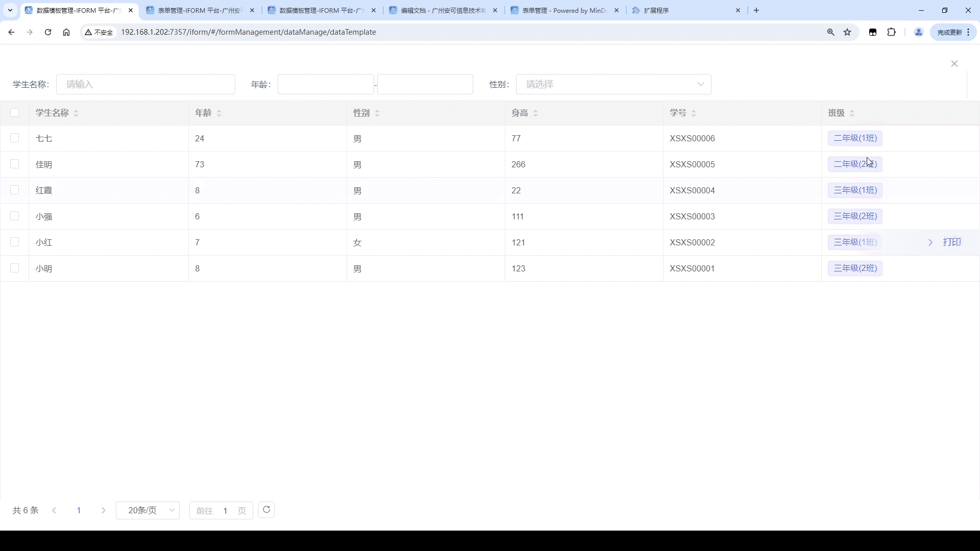Click the 二年级(1班) class tag
The height and width of the screenshot is (551, 980).
click(x=855, y=138)
